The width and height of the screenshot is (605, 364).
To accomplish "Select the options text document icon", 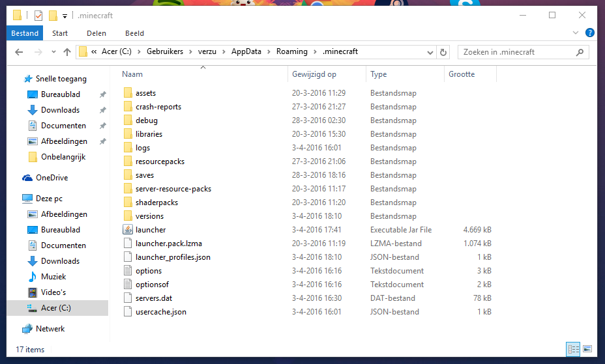I will coord(128,271).
